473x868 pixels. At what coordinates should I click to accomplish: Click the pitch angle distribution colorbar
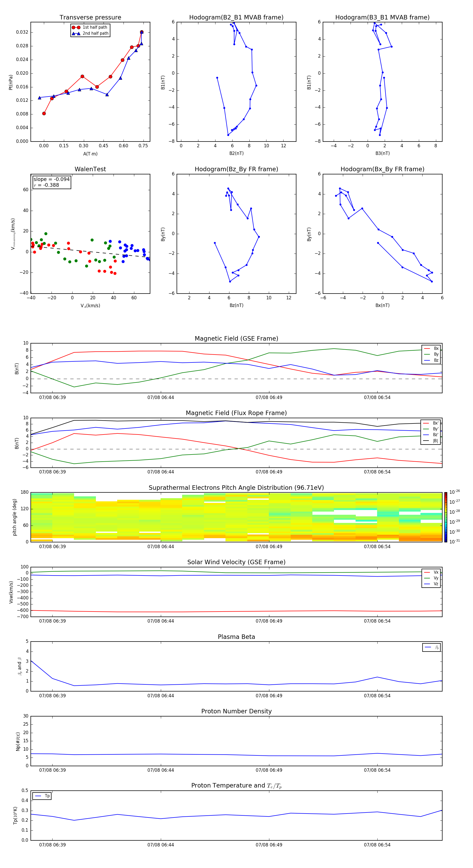(446, 517)
